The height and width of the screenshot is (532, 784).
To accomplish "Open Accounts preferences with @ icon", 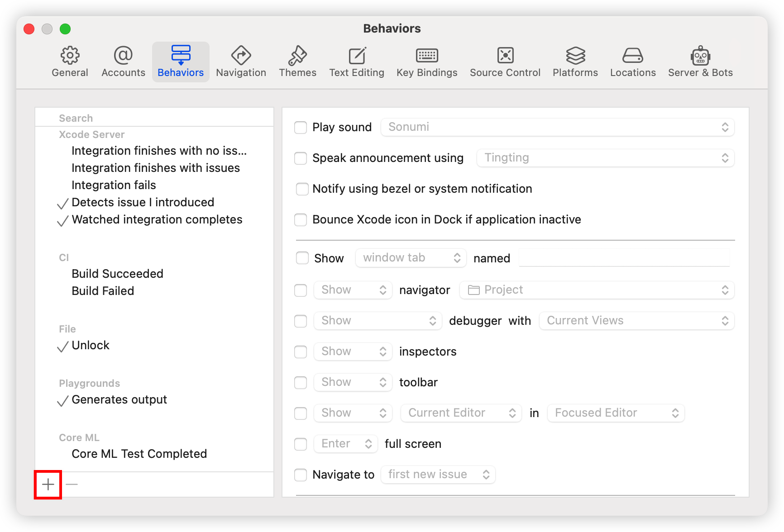I will click(x=123, y=61).
